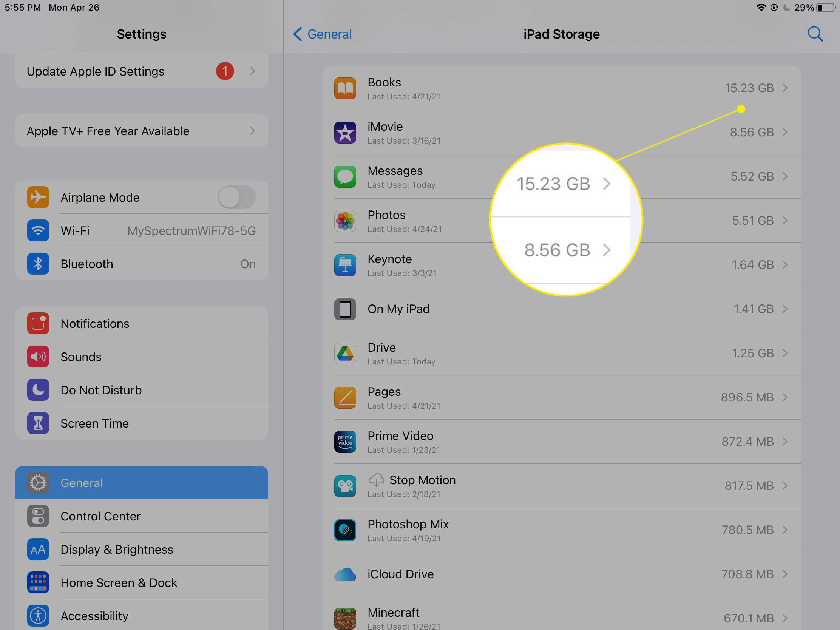Open Display & Brightness settings

(142, 550)
